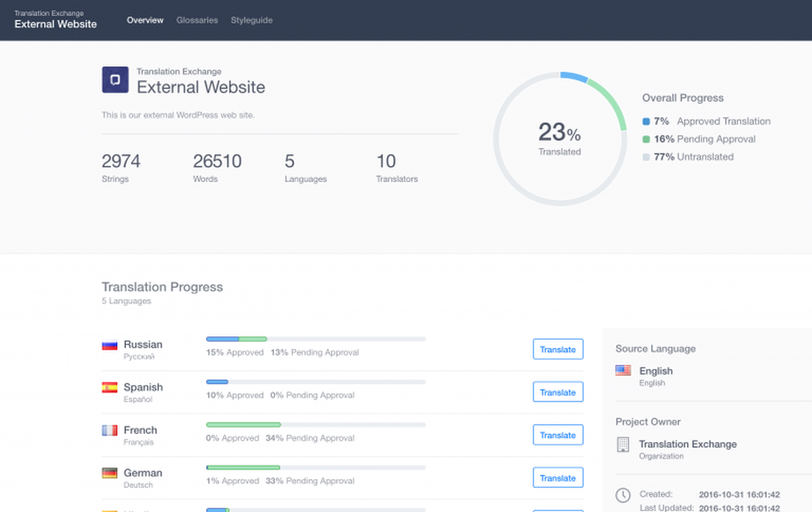The width and height of the screenshot is (812, 512).
Task: Open the Styleguide tab
Action: (252, 20)
